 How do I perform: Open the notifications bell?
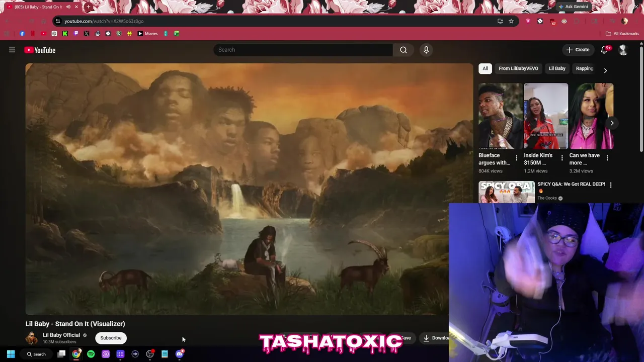point(605,50)
